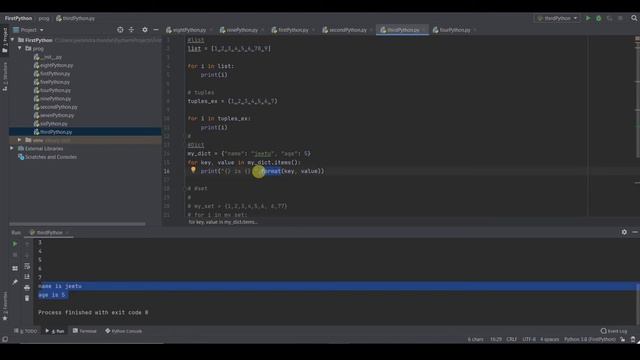Toggle the Structure tool window side tab
640x360 pixels.
[4, 77]
